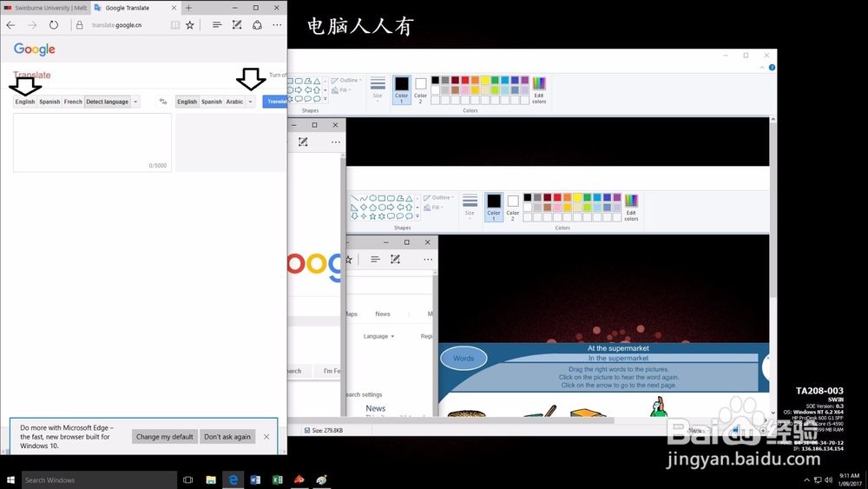Select right arrow shape in Paint
868x489 pixels.
299,89
